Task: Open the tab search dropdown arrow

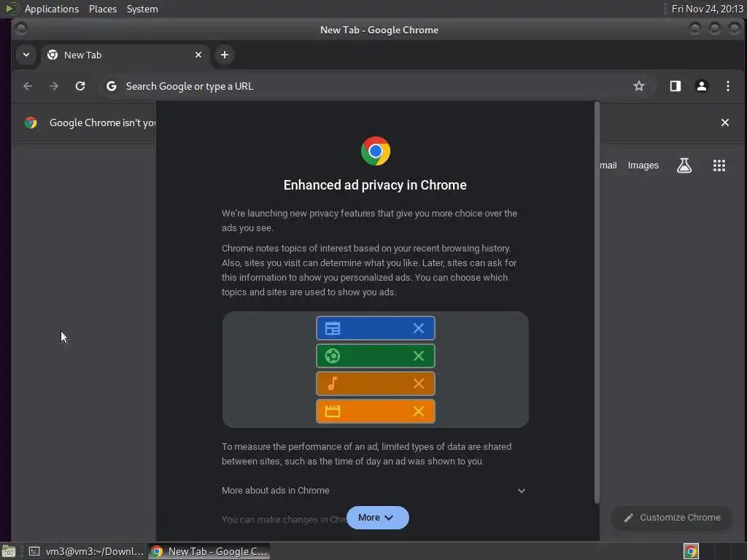Action: [26, 55]
